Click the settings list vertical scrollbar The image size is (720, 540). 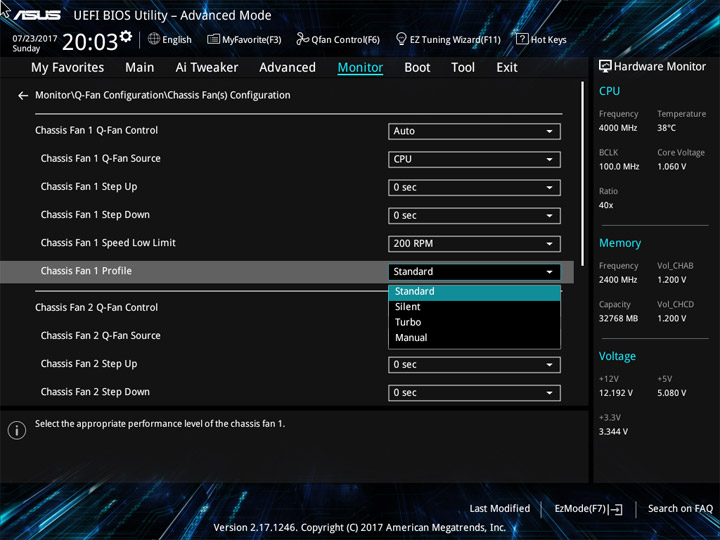(583, 174)
